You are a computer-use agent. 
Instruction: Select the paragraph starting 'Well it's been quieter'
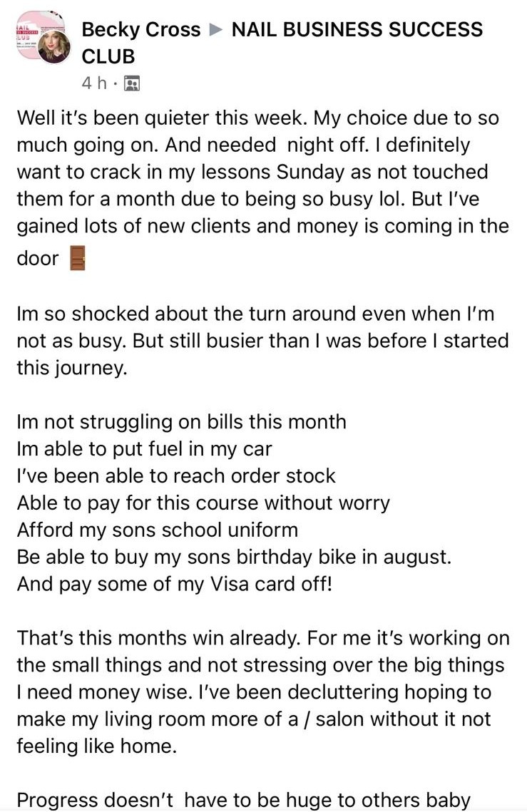262,185
